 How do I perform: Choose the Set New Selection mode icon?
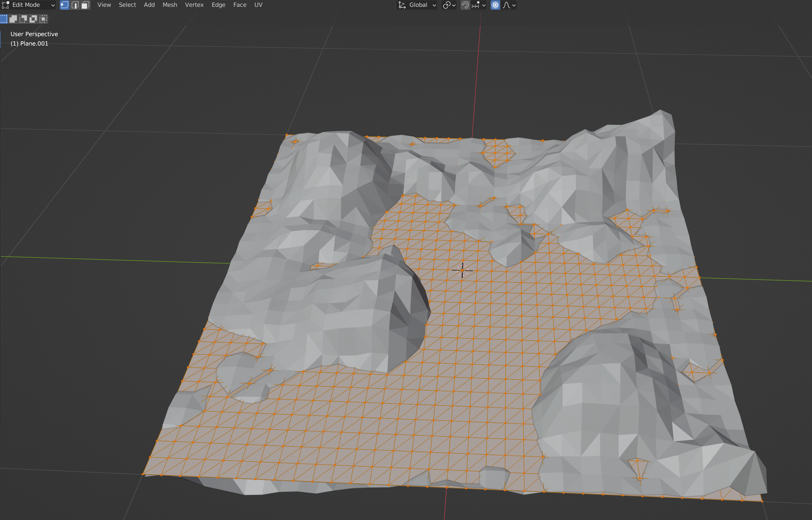point(4,19)
